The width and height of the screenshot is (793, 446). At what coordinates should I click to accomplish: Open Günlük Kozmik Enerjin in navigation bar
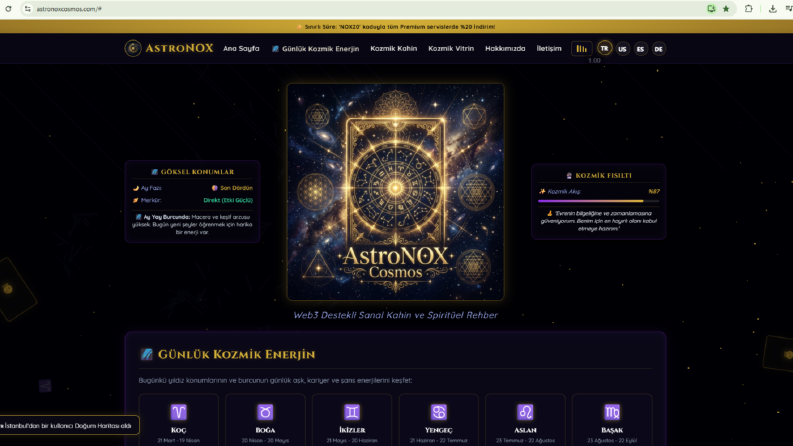coord(316,49)
